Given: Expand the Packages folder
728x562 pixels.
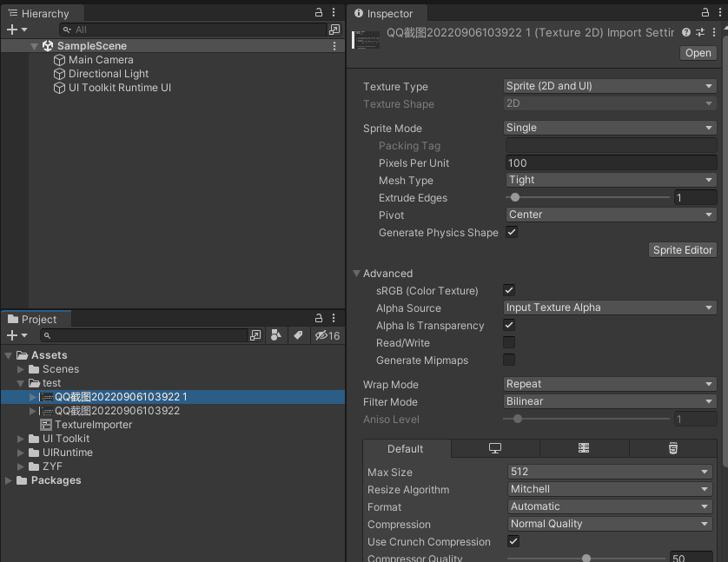Looking at the screenshot, I should (9, 480).
